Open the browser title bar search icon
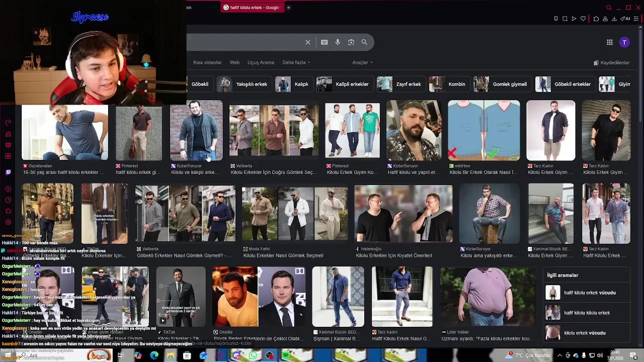This screenshot has width=644, height=362. (609, 8)
